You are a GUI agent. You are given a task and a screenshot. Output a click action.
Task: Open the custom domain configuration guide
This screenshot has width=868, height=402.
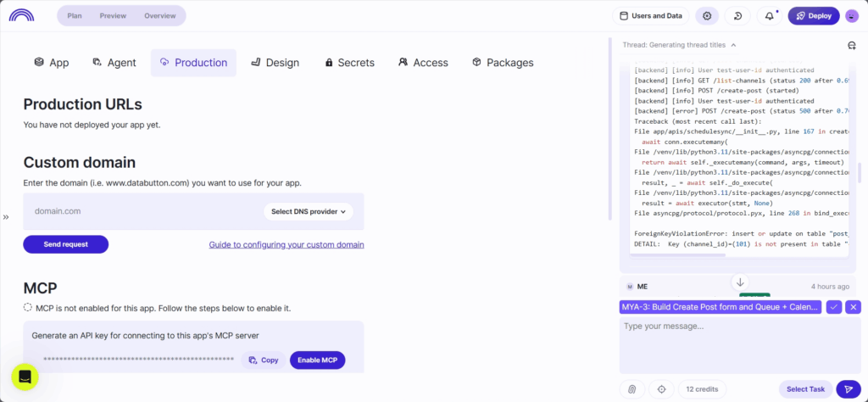[x=287, y=244]
